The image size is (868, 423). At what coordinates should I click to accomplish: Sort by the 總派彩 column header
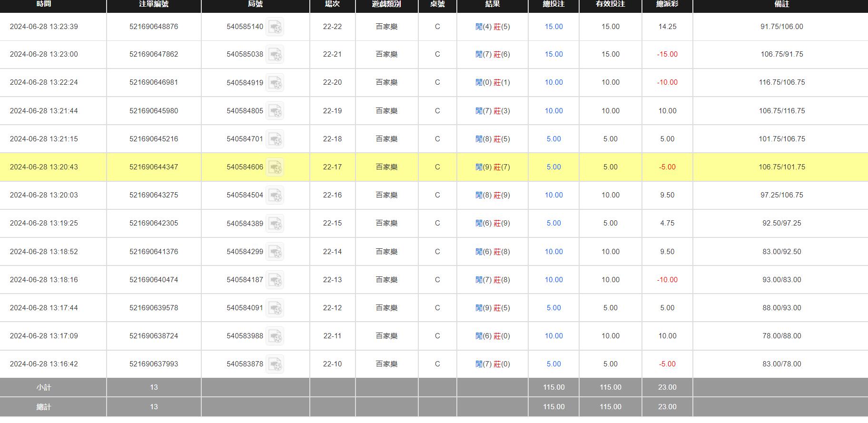pos(667,4)
